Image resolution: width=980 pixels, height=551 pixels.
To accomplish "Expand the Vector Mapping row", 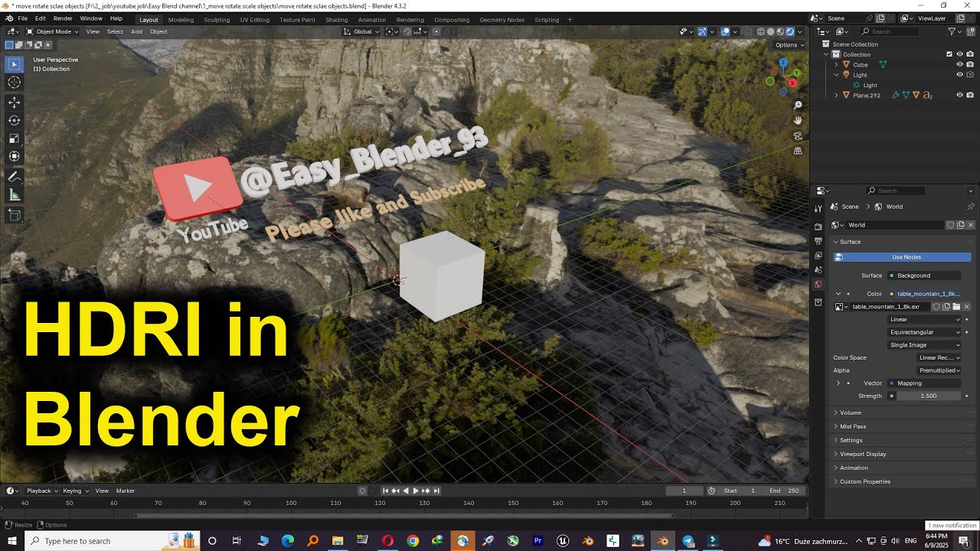I will coord(838,383).
